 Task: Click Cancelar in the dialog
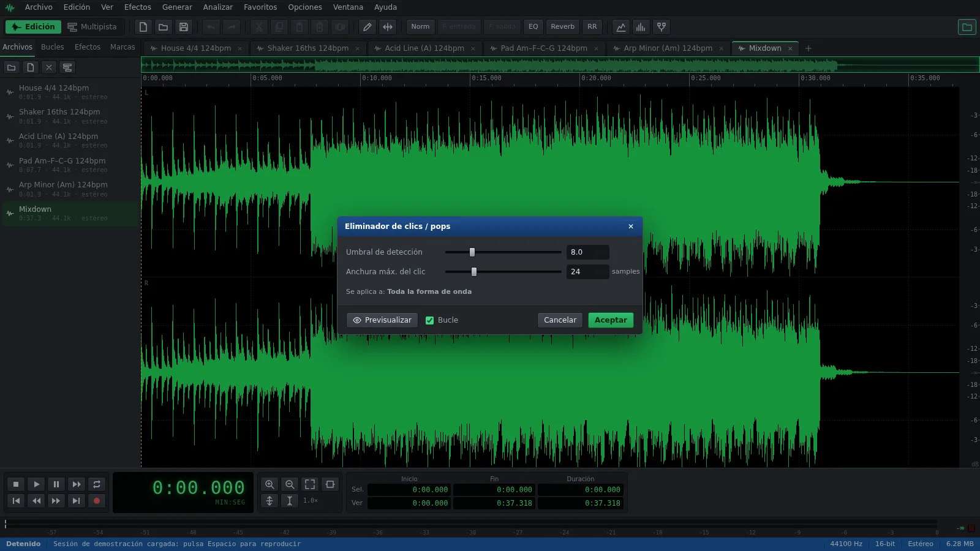560,320
